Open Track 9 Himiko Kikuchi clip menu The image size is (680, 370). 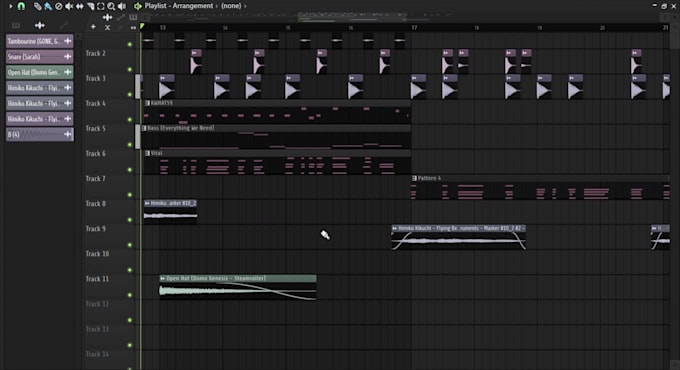(x=395, y=228)
